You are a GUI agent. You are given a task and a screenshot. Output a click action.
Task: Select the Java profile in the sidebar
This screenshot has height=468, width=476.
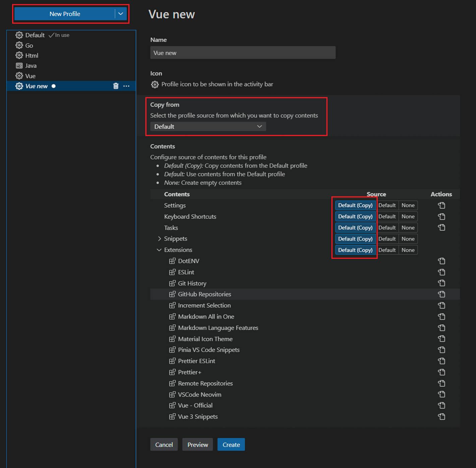[31, 65]
